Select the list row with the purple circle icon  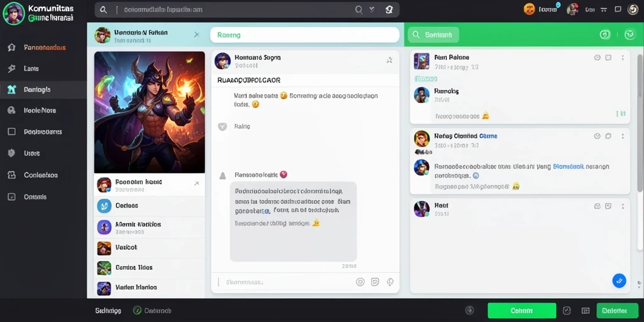point(150,227)
